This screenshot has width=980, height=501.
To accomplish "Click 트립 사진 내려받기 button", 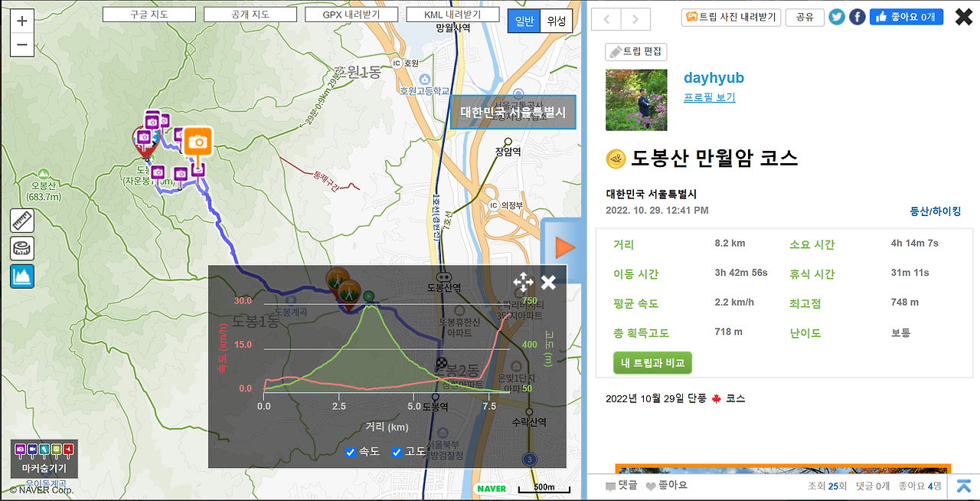I will (x=731, y=17).
